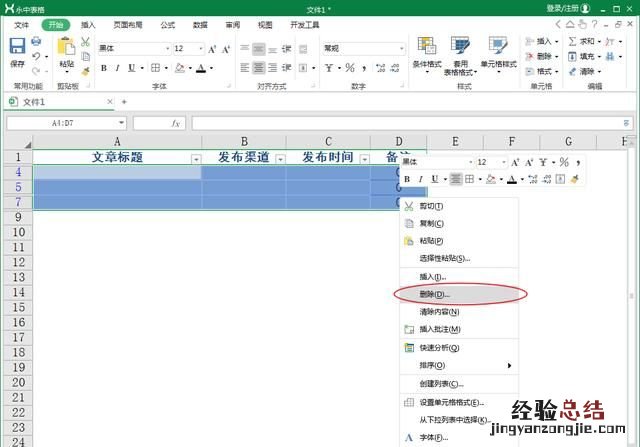
Task: Click the Paste (粘贴) clipboard icon in ribbon
Action: tap(66, 50)
